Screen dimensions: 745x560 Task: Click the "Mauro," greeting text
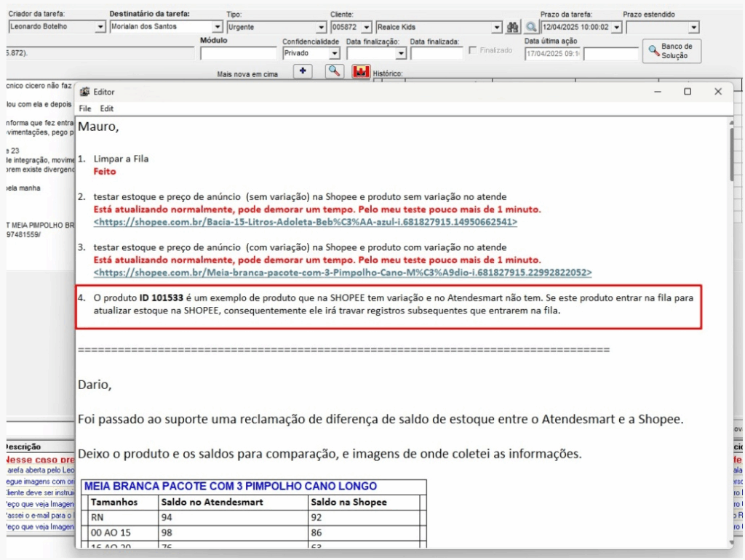coord(98,127)
